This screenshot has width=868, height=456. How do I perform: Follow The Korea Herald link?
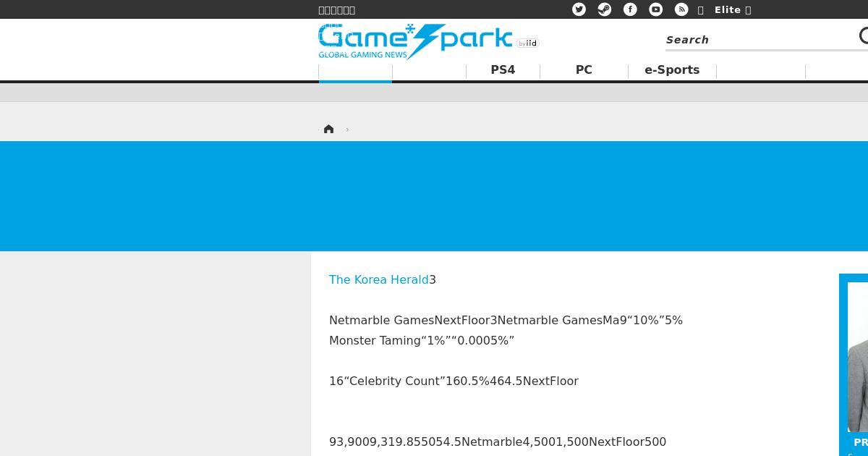click(379, 279)
